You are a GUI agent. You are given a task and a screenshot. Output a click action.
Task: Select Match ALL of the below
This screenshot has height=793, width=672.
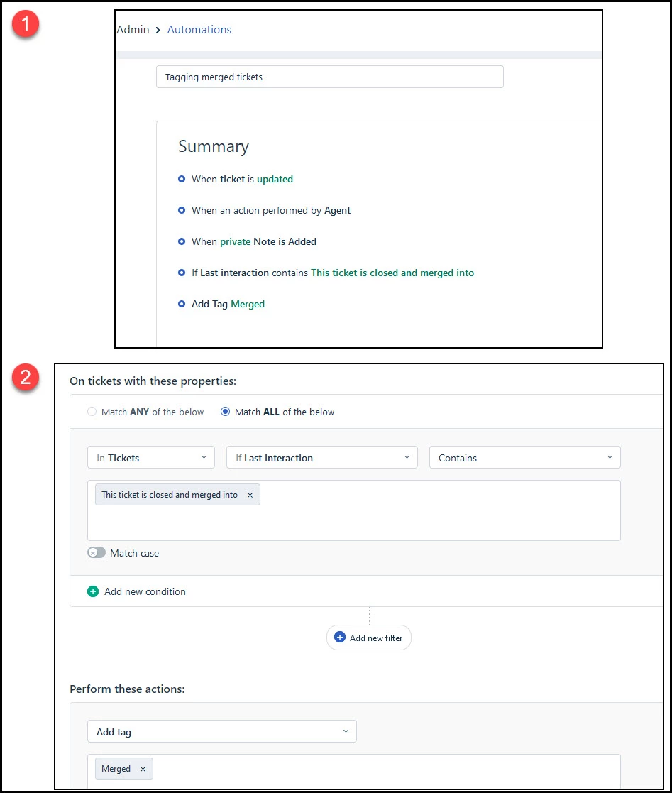point(225,412)
